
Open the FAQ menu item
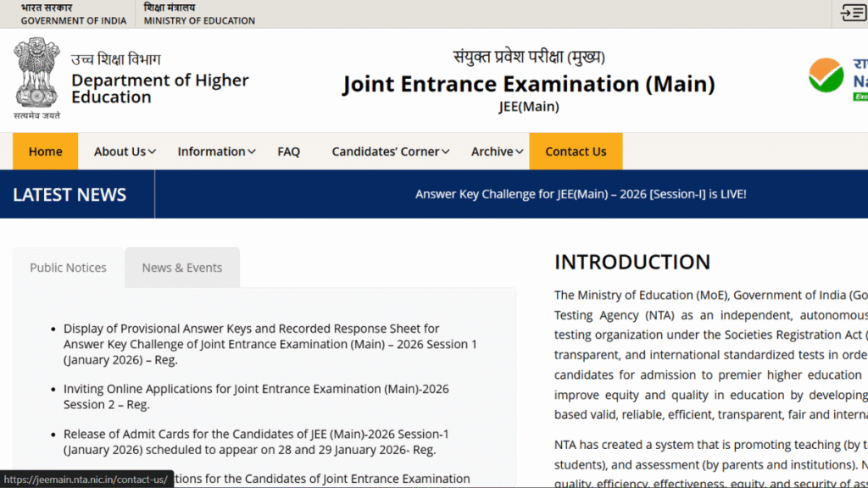(288, 152)
